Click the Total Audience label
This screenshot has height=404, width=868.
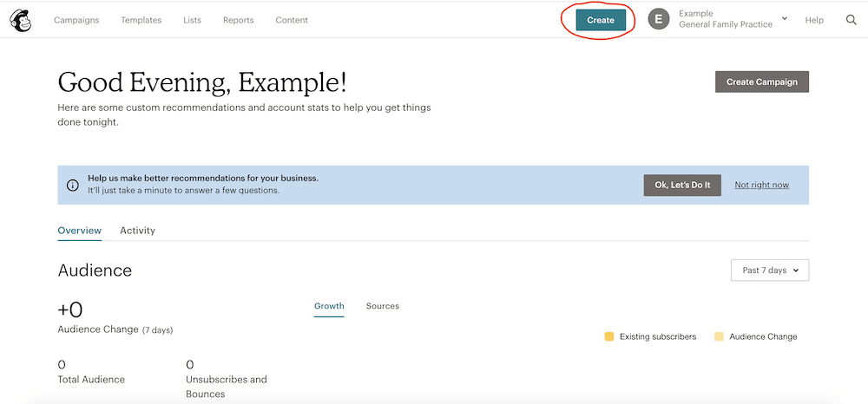pyautogui.click(x=91, y=380)
